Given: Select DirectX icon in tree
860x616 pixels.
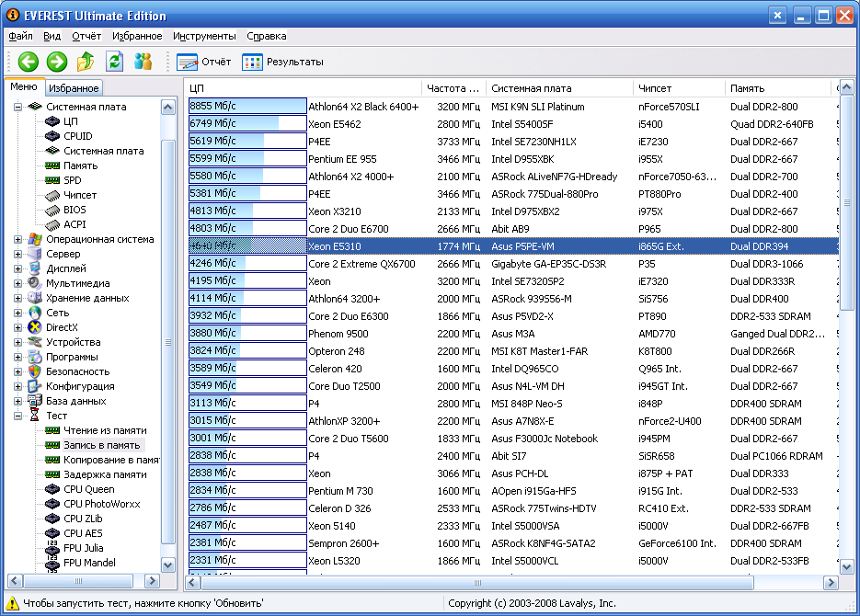Looking at the screenshot, I should (35, 327).
